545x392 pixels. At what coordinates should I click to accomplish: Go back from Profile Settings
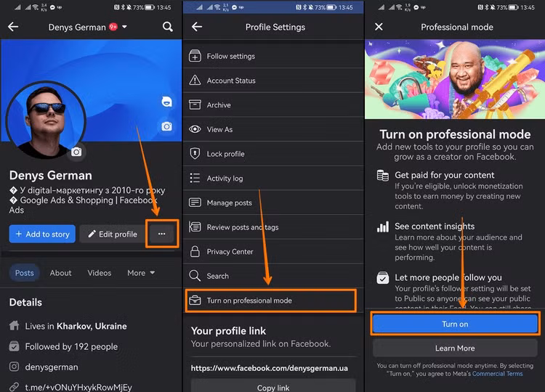(x=196, y=27)
